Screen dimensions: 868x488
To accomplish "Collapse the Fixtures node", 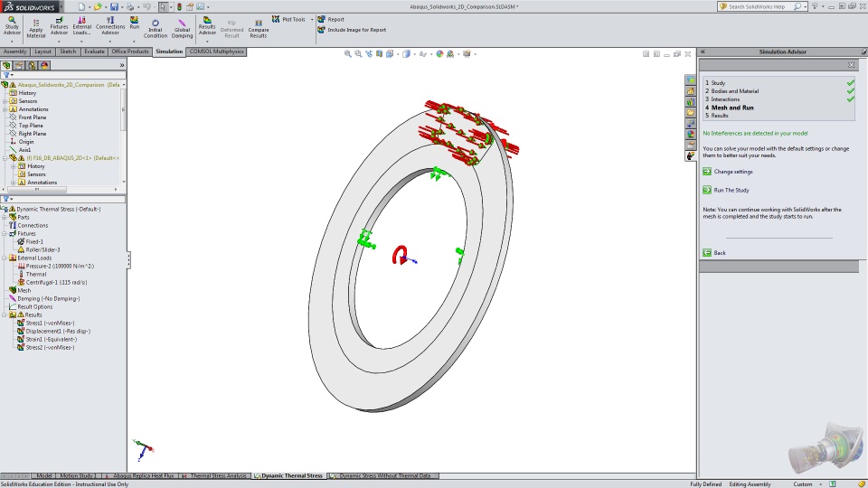I will (x=5, y=233).
